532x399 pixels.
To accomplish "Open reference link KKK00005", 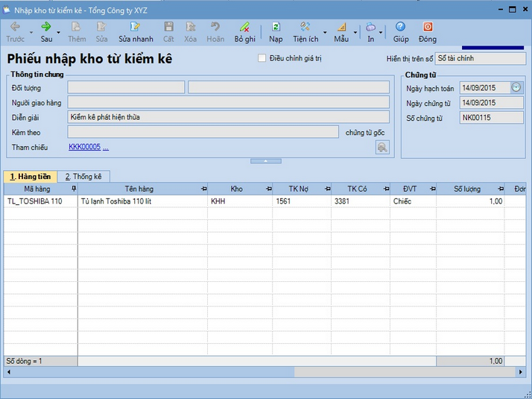I will [84, 147].
